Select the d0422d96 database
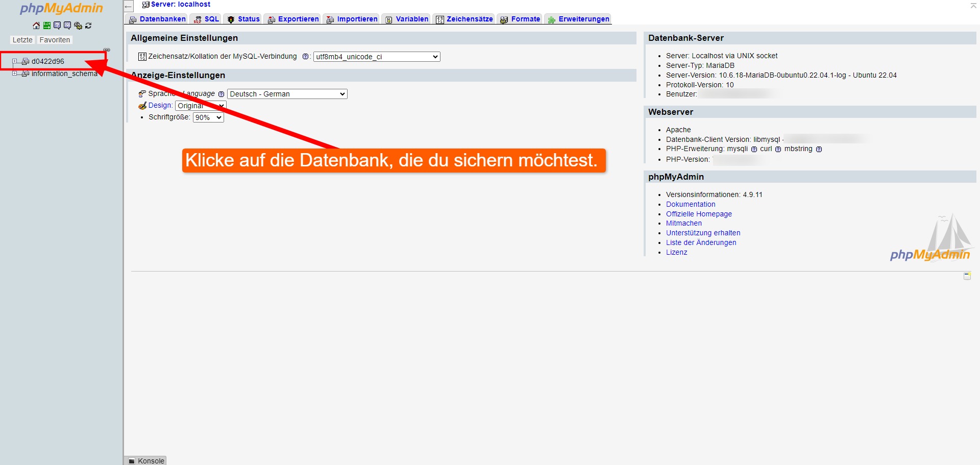980x465 pixels. click(x=48, y=61)
